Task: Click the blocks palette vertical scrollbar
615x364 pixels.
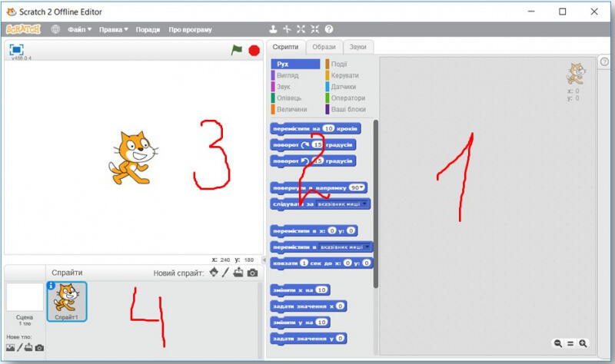Action: point(376,204)
